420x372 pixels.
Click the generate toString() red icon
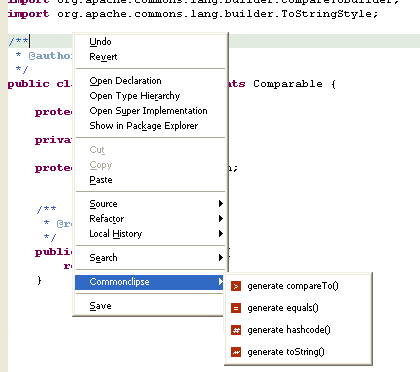pyautogui.click(x=236, y=352)
